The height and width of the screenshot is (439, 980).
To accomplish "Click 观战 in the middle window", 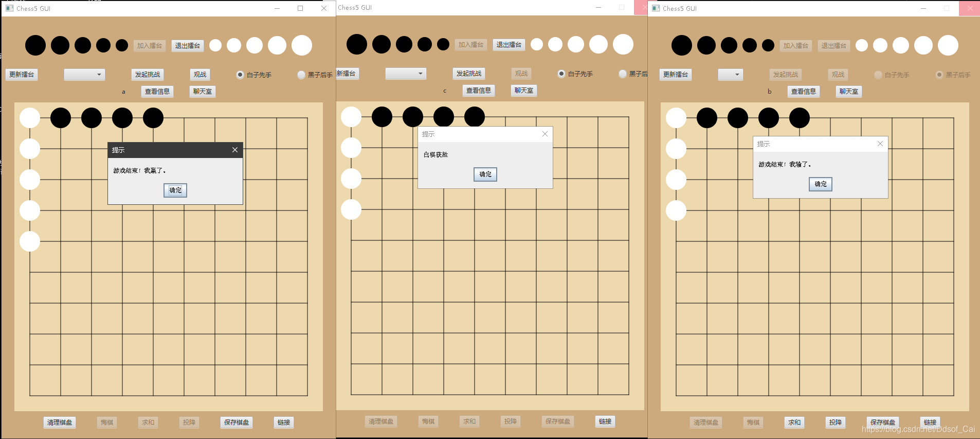I will [521, 74].
